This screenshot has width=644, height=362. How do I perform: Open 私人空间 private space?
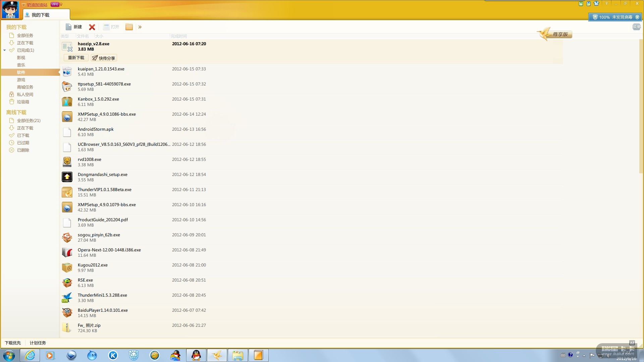click(x=25, y=95)
